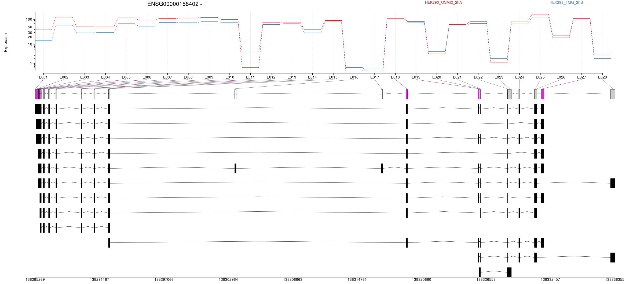
Task: Select exon label E013
Action: click(292, 77)
